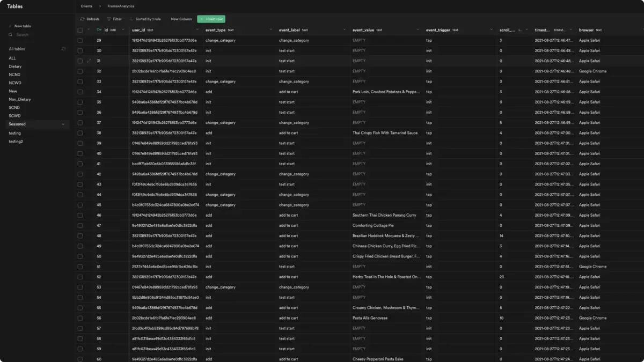Click the green Insert row button
This screenshot has width=644, height=362.
(x=211, y=19)
